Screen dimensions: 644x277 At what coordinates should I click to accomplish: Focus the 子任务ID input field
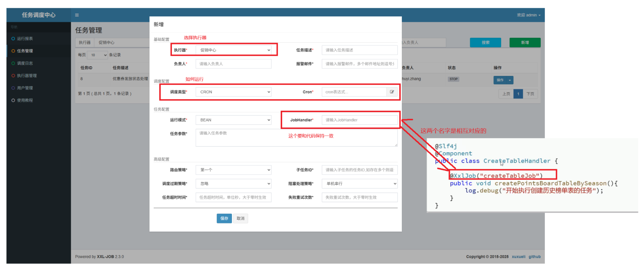(x=360, y=170)
